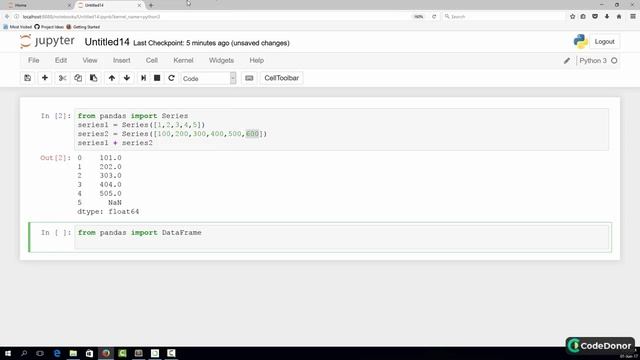Viewport: 640px width, 360px height.
Task: Reload the page with the browser refresh icon
Action: [x=434, y=17]
